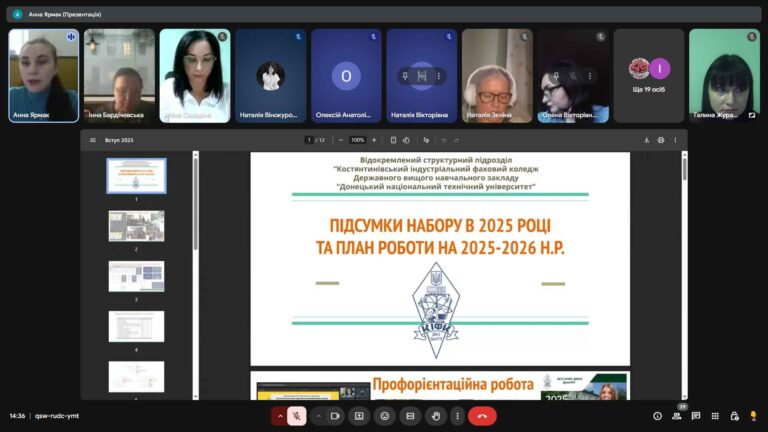768x432 pixels.
Task: Expand video settings arrow next to camera
Action: (318, 416)
